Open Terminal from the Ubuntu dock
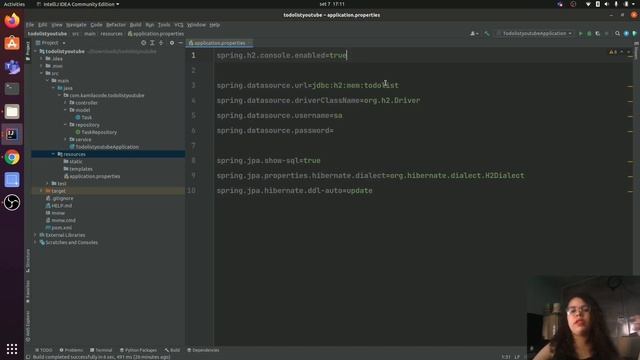Image resolution: width=640 pixels, height=360 pixels. 12,89
